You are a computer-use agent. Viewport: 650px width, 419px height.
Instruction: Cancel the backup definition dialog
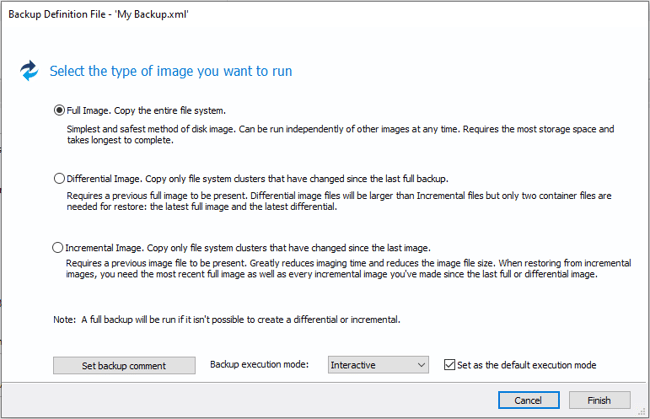(x=528, y=399)
